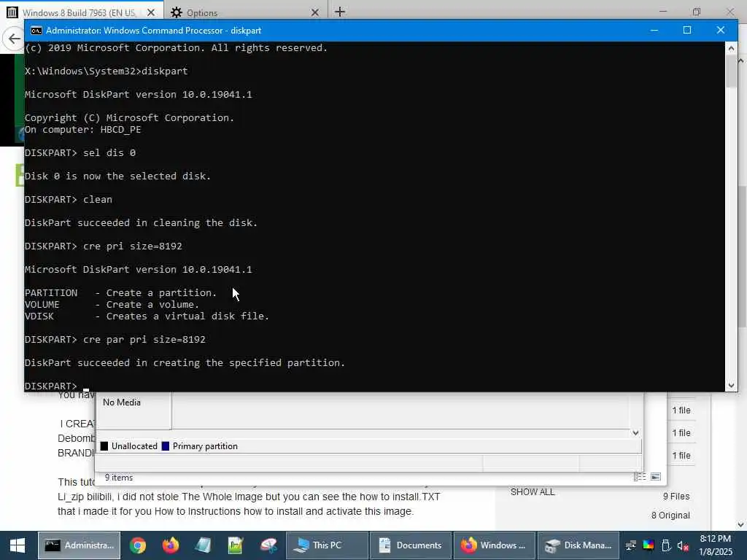The width and height of the screenshot is (747, 560).
Task: Click the Internet Archive tab favicon
Action: click(x=12, y=12)
